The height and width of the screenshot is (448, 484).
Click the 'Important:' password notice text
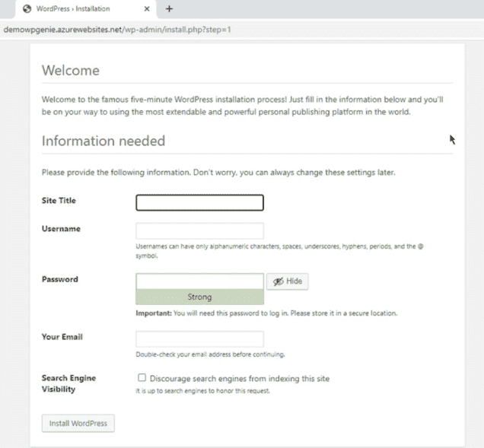[266, 313]
